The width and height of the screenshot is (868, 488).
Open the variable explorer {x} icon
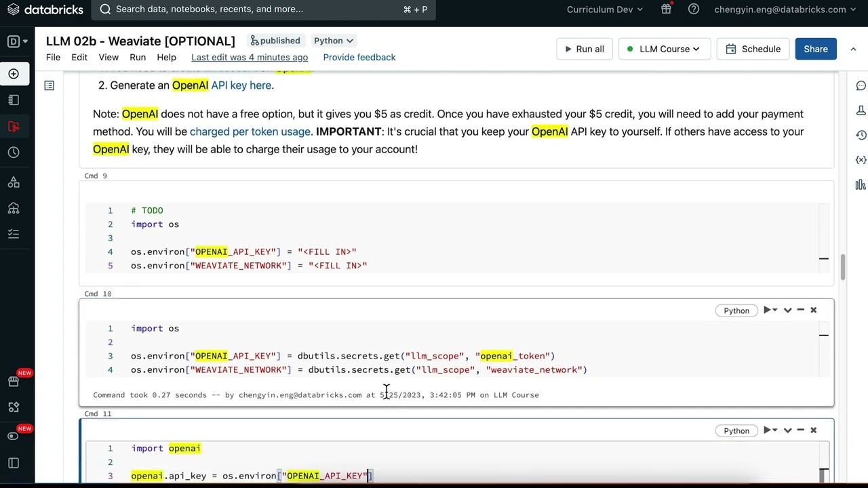pyautogui.click(x=861, y=160)
